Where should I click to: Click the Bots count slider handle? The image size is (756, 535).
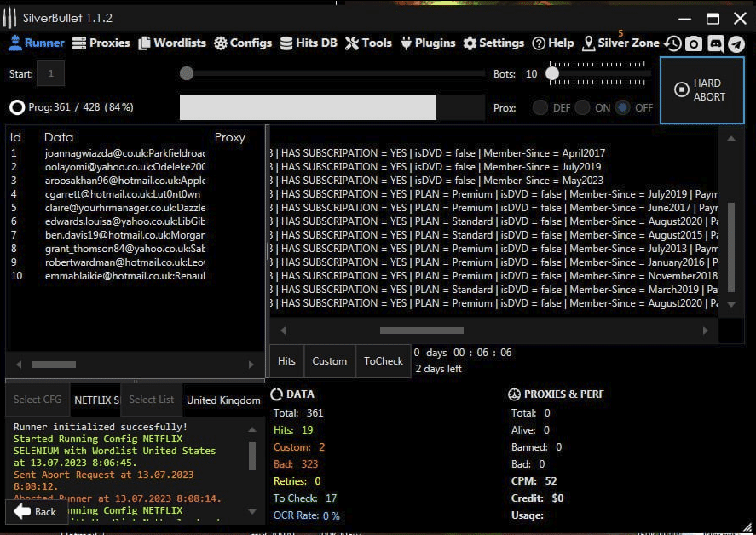point(552,74)
